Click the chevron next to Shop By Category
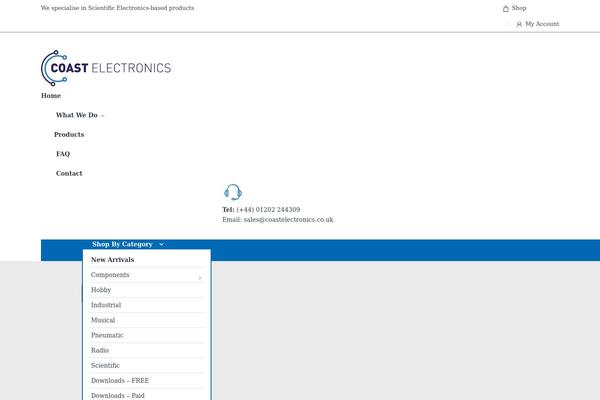Screen dimensions: 600x400 (x=161, y=244)
